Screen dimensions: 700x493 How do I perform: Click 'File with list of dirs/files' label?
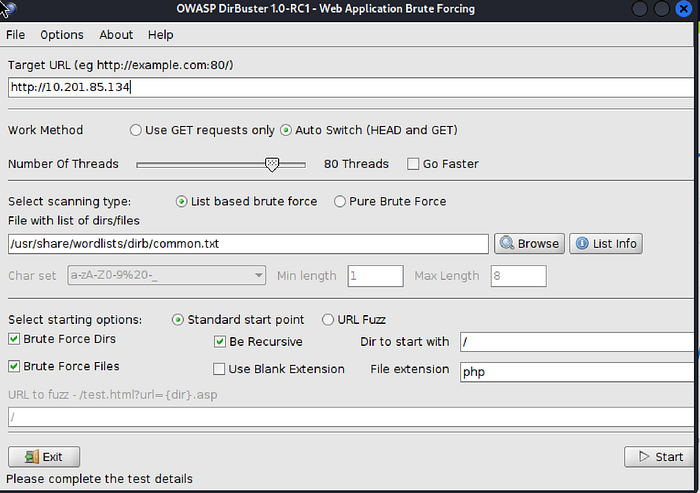(74, 221)
